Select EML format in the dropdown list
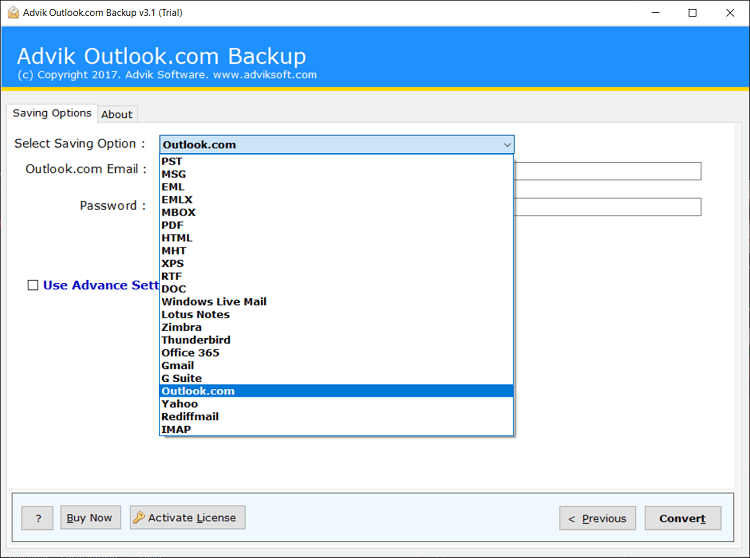Screen dimensions: 750x558 tap(336, 187)
